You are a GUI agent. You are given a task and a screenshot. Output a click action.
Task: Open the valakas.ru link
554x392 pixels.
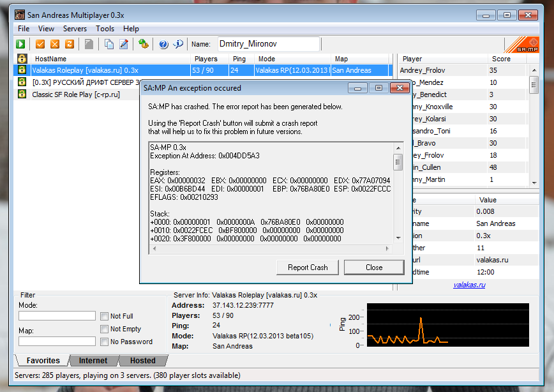(x=469, y=285)
